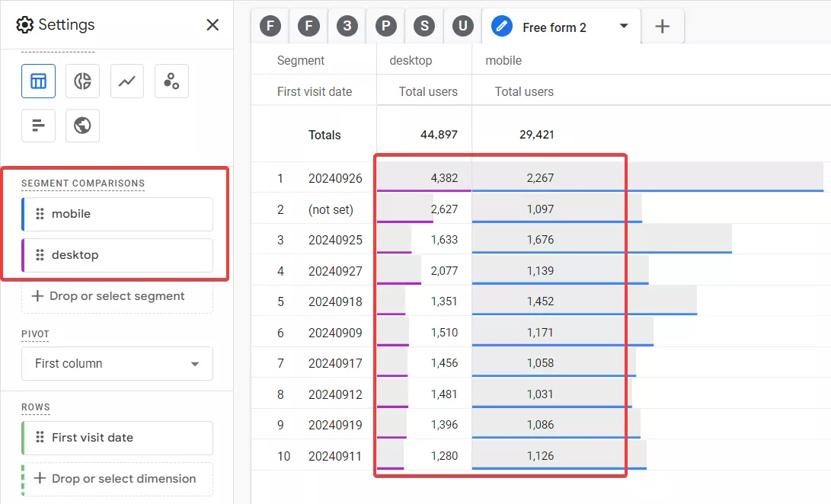Click the date 20240927

point(335,271)
